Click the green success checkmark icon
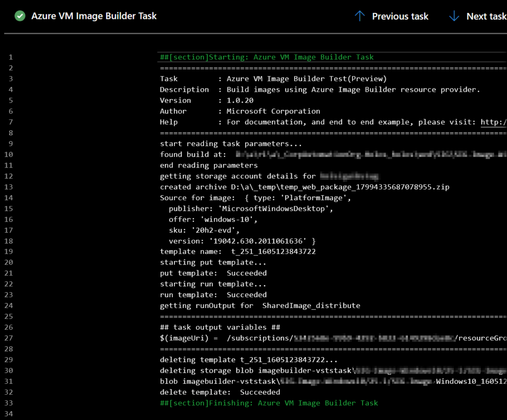This screenshot has height=420, width=507. (20, 16)
